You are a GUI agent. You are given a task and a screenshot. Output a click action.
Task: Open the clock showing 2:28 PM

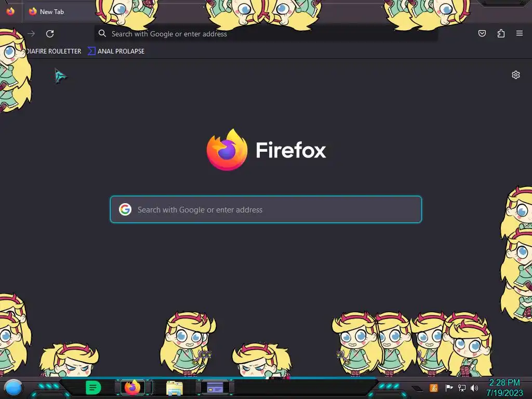coord(504,388)
